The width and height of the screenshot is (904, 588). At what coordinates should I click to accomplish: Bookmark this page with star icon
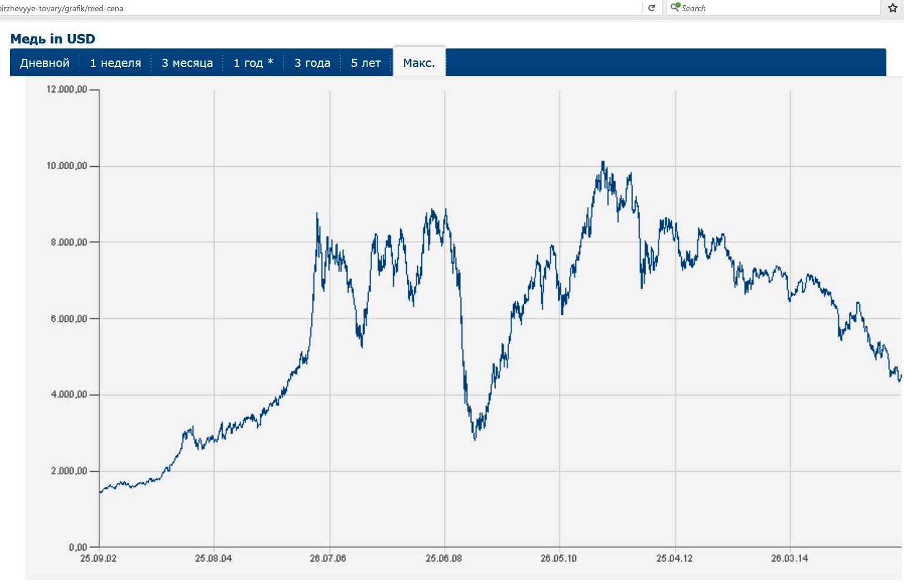click(892, 8)
